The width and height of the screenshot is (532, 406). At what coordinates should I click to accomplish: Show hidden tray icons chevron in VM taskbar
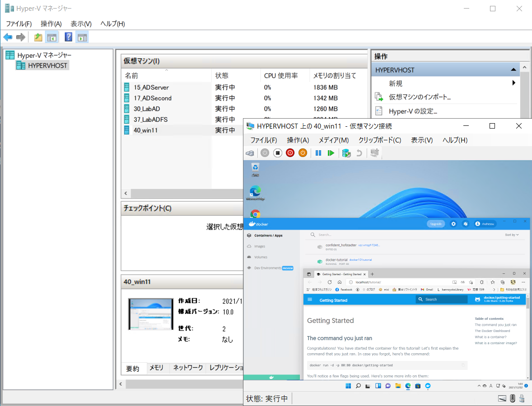tap(479, 386)
